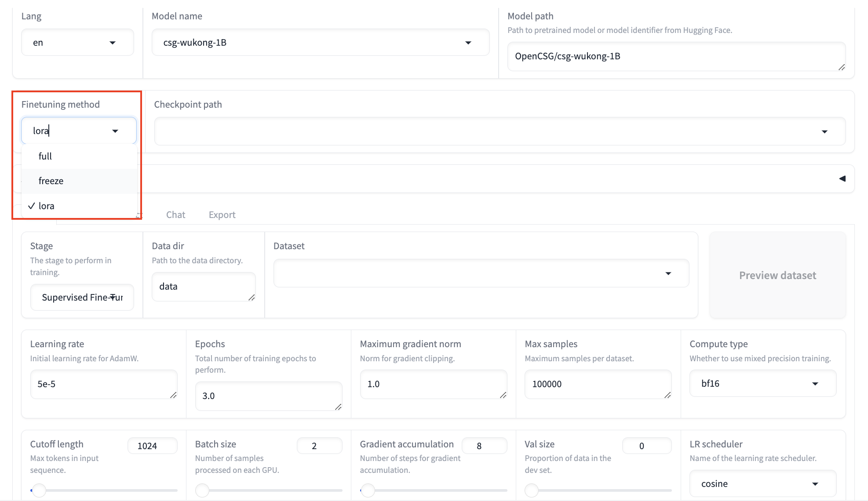Switch to the Export tab
Image resolution: width=868 pixels, height=501 pixels.
coord(222,215)
